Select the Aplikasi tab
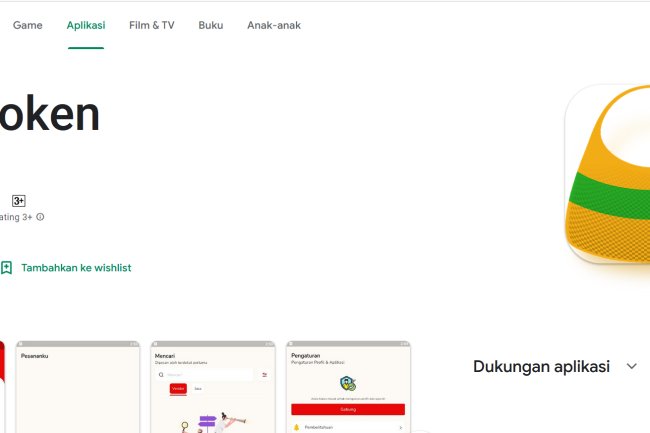The width and height of the screenshot is (650, 433). point(86,25)
